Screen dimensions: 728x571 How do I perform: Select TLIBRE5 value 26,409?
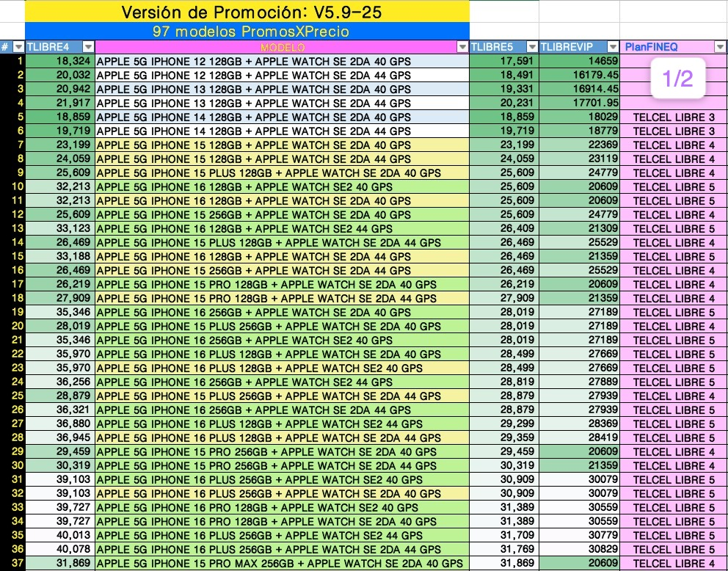504,228
